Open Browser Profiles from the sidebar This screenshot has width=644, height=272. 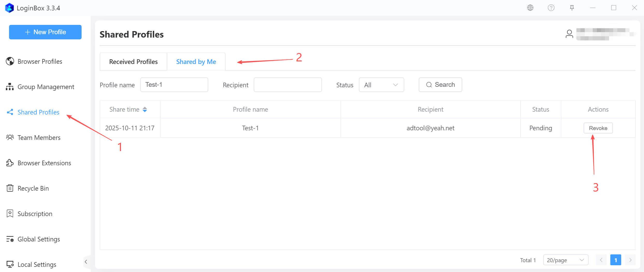pyautogui.click(x=40, y=61)
